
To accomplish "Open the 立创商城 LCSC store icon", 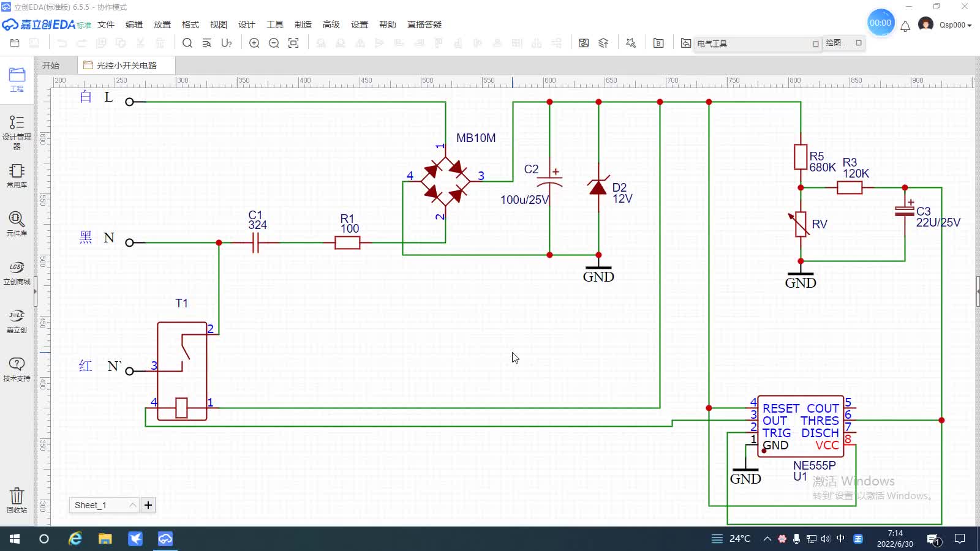I will [17, 272].
